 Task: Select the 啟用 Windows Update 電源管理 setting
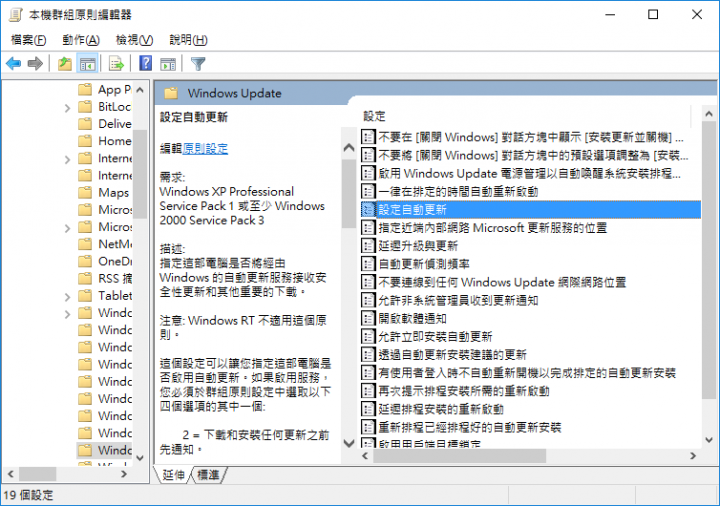coord(529,174)
